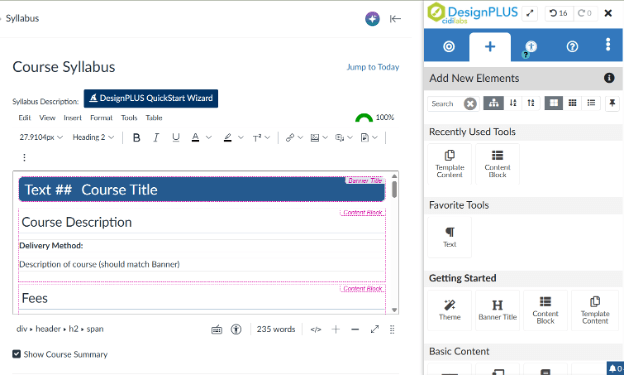Image resolution: width=624 pixels, height=376 pixels.
Task: Open the Tools menu in the editor
Action: click(x=129, y=118)
